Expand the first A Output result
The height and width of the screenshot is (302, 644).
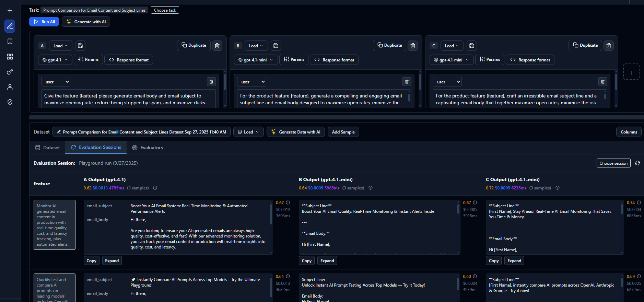tap(112, 261)
